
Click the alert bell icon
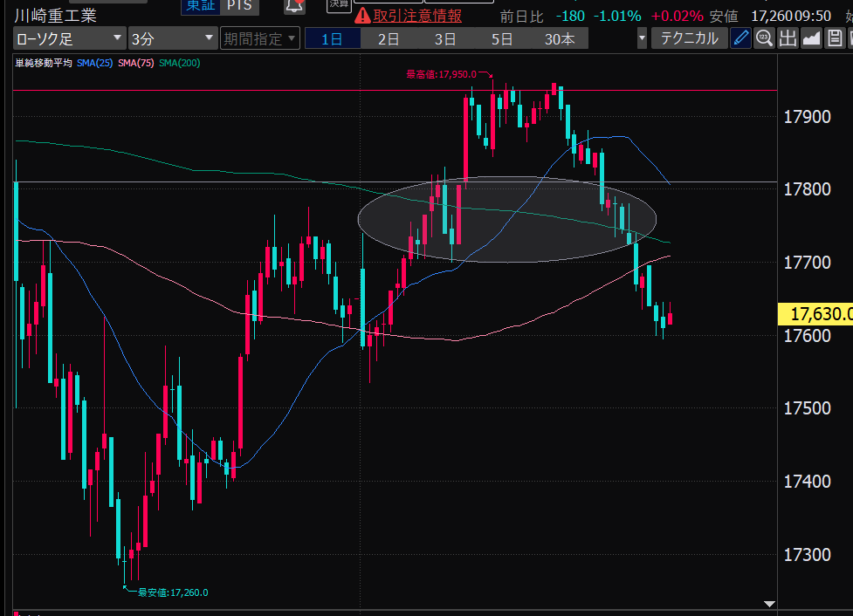(295, 5)
